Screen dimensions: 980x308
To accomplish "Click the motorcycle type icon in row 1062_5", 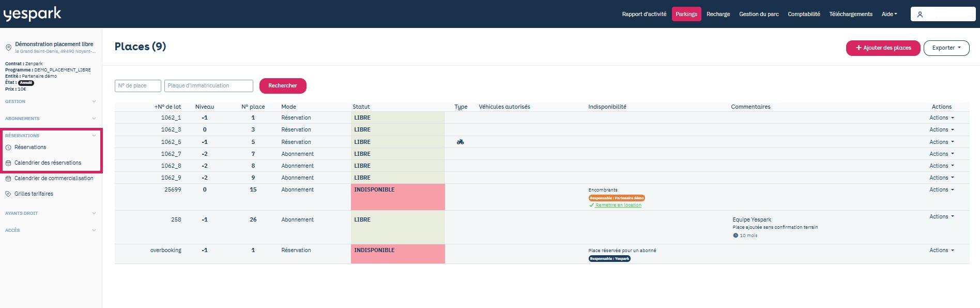I will pos(460,142).
